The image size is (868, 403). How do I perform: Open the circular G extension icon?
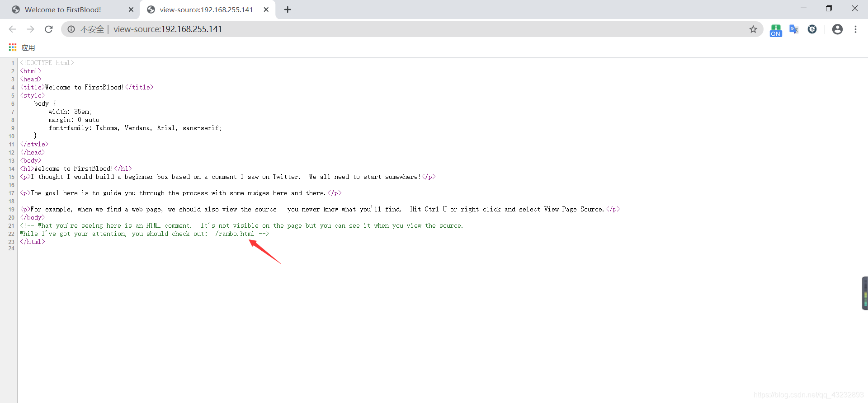(812, 29)
